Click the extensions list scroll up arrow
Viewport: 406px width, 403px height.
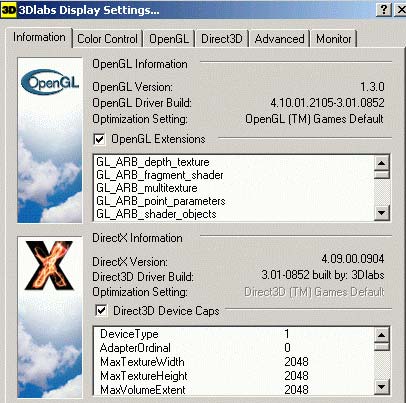click(382, 163)
